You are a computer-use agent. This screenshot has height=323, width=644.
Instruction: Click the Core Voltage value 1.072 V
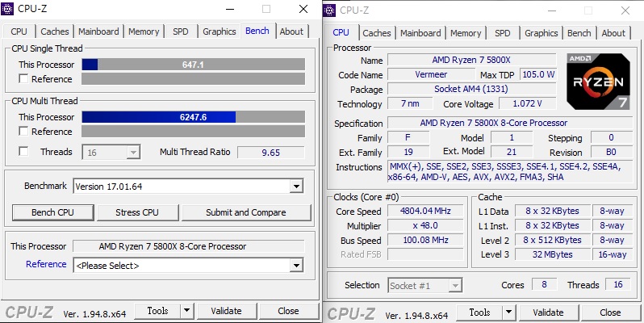(528, 103)
